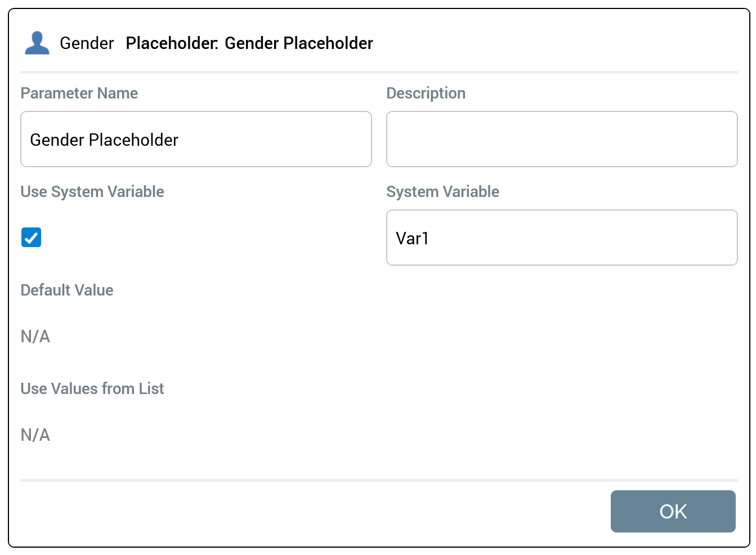
Task: Click the Description label
Action: pyautogui.click(x=426, y=93)
